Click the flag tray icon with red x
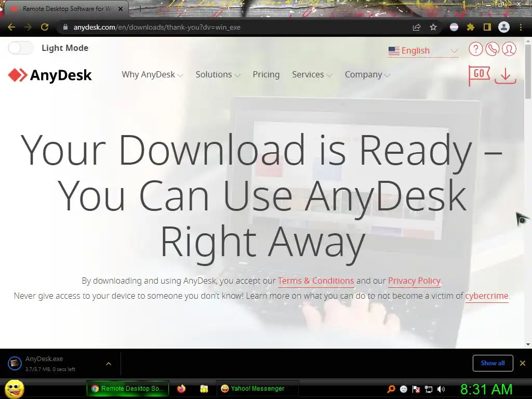This screenshot has width=532, height=399. click(416, 389)
